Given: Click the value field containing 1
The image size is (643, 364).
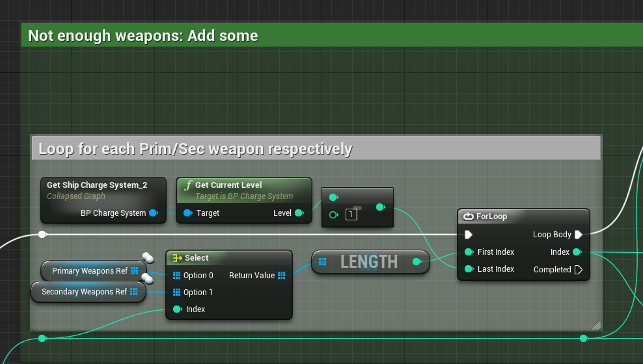Looking at the screenshot, I should click(x=351, y=214).
